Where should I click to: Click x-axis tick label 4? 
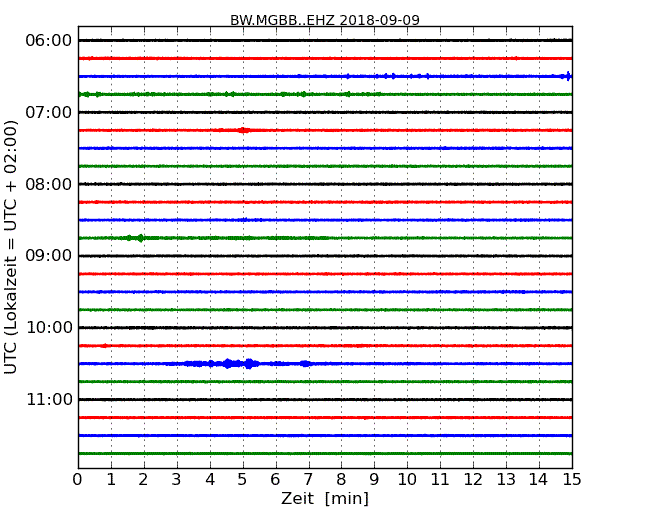210,479
